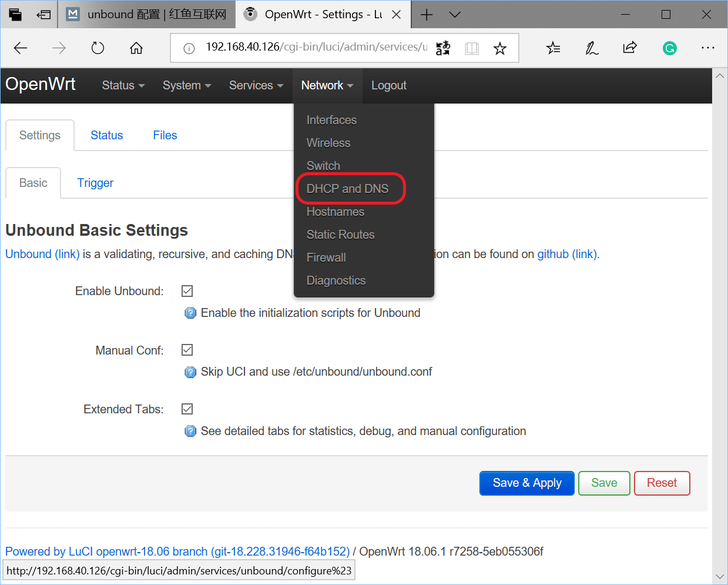728x585 pixels.
Task: Open the github (link) hyperlink
Action: click(567, 254)
